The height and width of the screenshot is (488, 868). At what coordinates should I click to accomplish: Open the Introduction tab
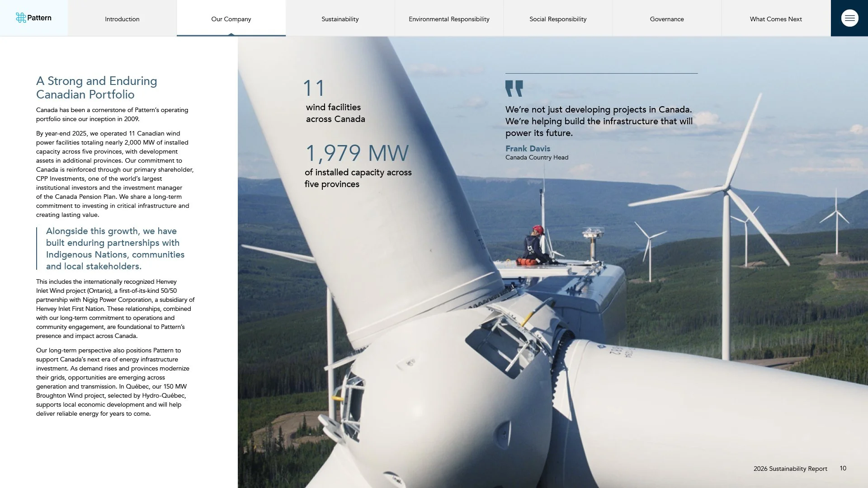[x=122, y=19]
